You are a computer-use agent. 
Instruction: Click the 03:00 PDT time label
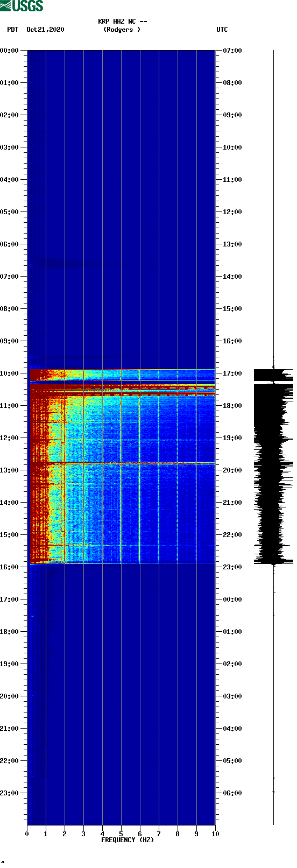coord(10,147)
